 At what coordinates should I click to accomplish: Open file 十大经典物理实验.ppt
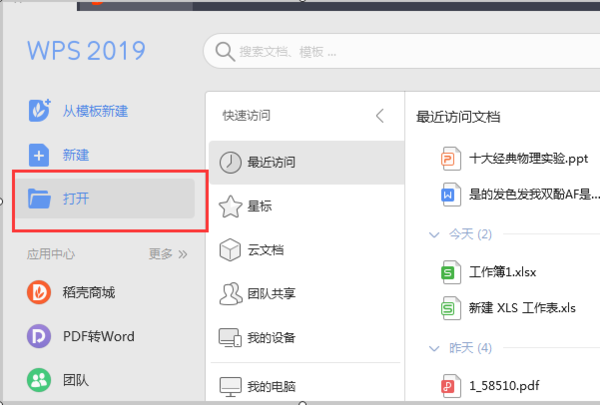(528, 158)
